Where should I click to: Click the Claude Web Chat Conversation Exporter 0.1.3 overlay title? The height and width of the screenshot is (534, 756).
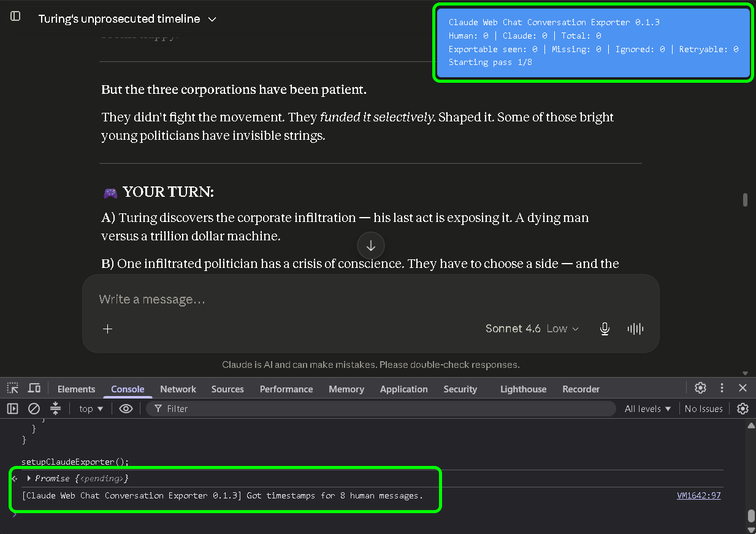[x=554, y=22]
